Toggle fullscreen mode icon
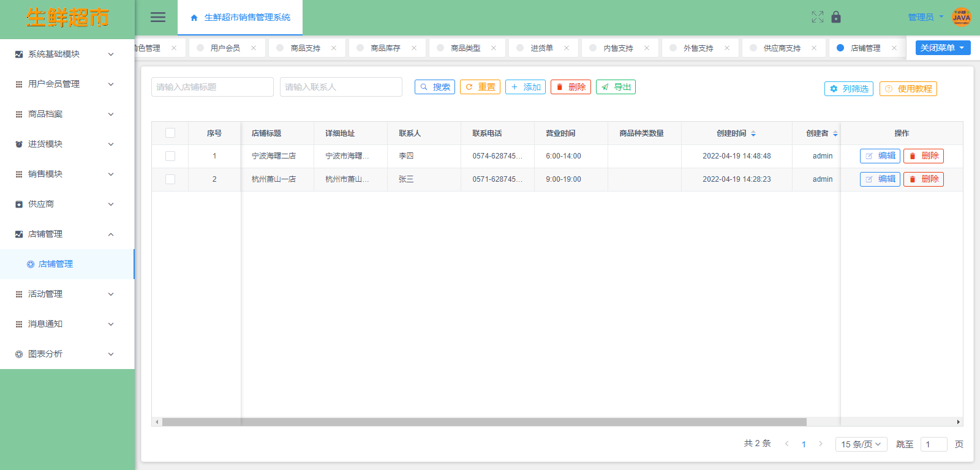Screen dimensions: 980x470 tap(817, 17)
